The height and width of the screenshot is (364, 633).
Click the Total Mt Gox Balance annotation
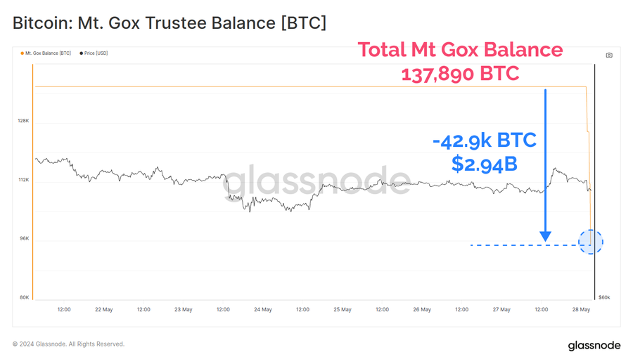[x=460, y=50]
